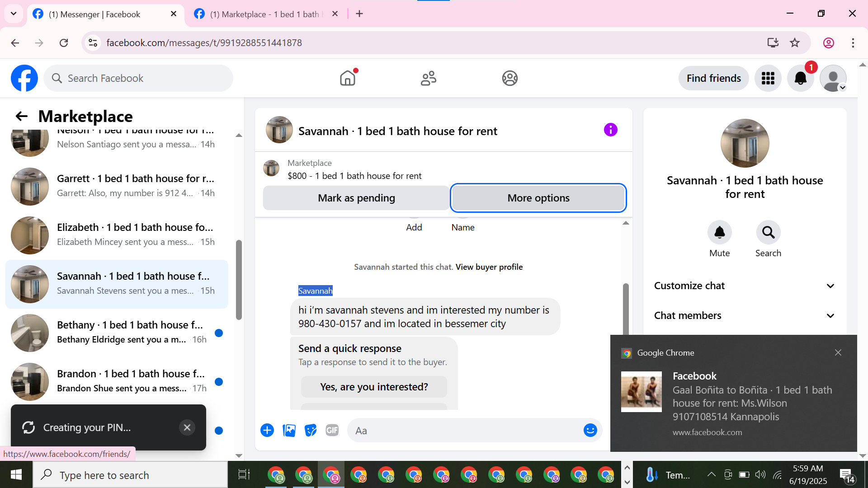Open the tab search dropdown arrow
Image resolution: width=868 pixels, height=488 pixels.
14,14
